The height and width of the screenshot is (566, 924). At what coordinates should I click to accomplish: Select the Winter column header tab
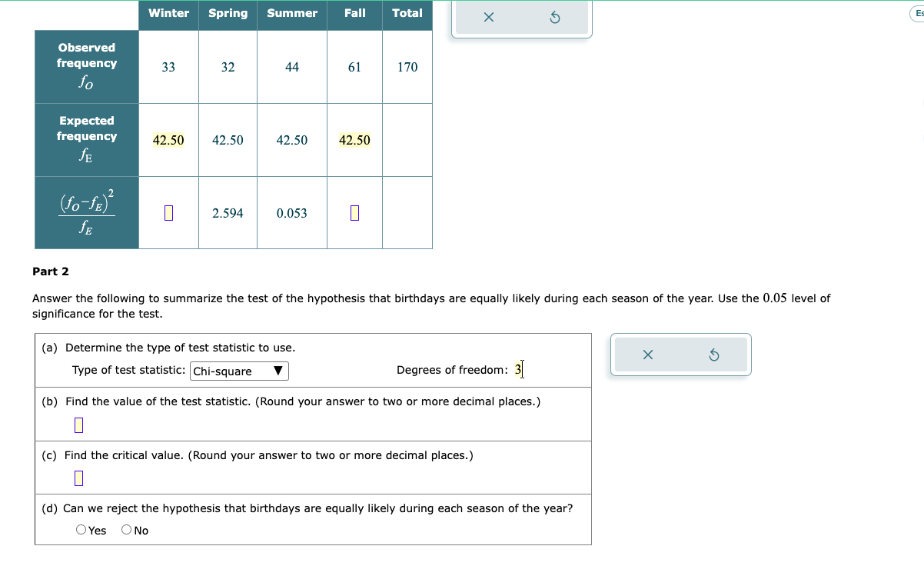pyautogui.click(x=168, y=13)
